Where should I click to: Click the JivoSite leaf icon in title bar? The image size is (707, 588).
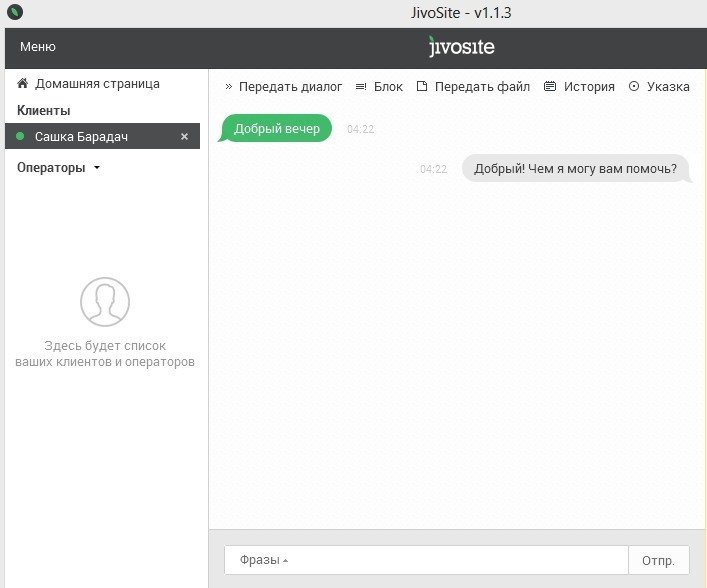pos(14,14)
